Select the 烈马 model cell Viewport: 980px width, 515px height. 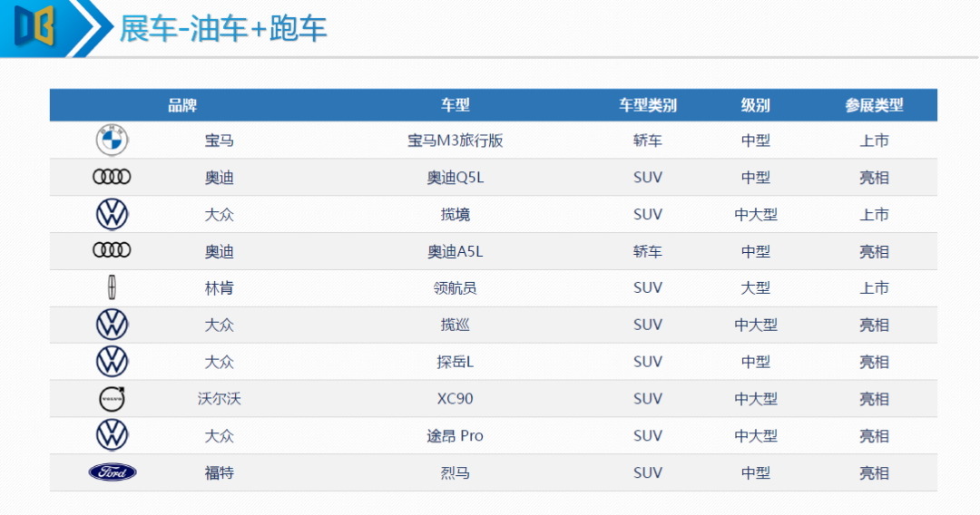coord(455,472)
